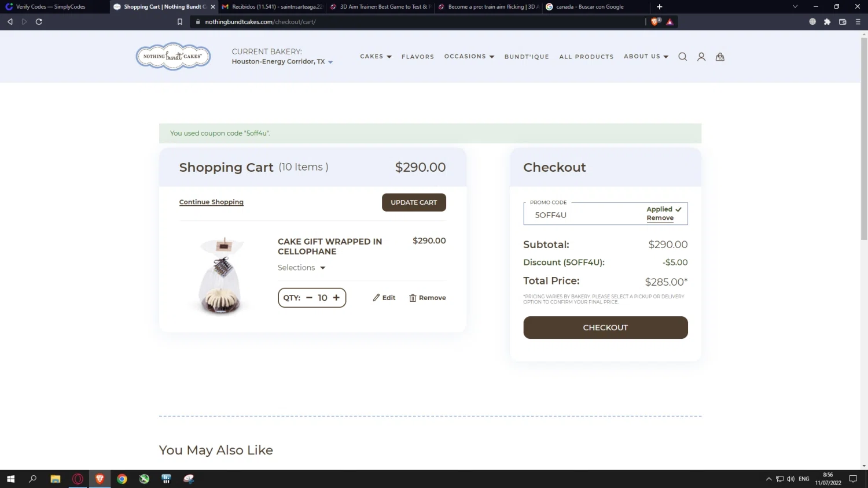Click the cake product thumbnail image
This screenshot has height=488, width=868.
(x=220, y=275)
